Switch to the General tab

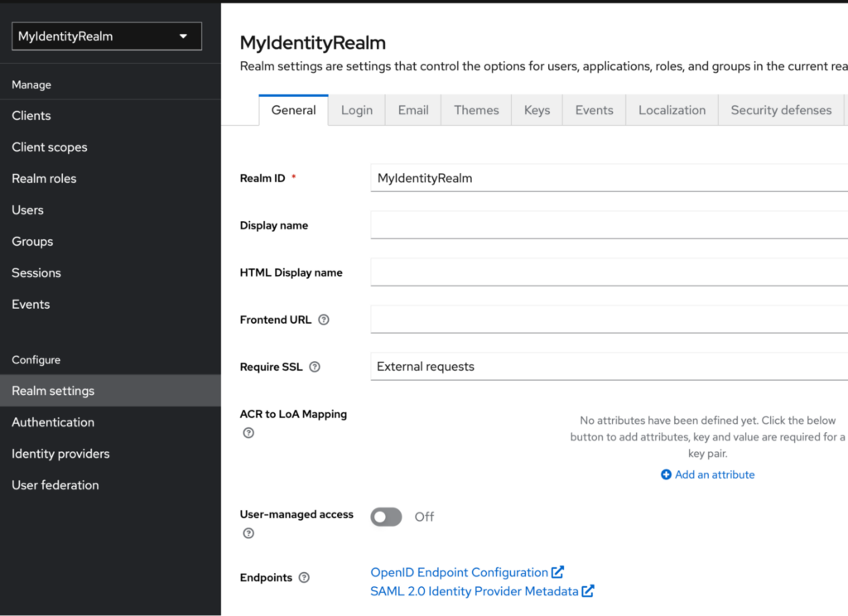pyautogui.click(x=294, y=110)
